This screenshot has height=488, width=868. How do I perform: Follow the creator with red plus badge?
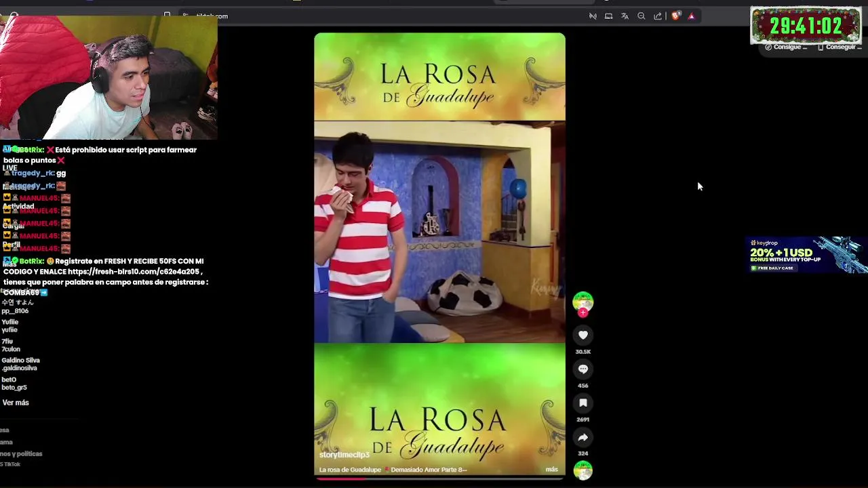point(583,312)
